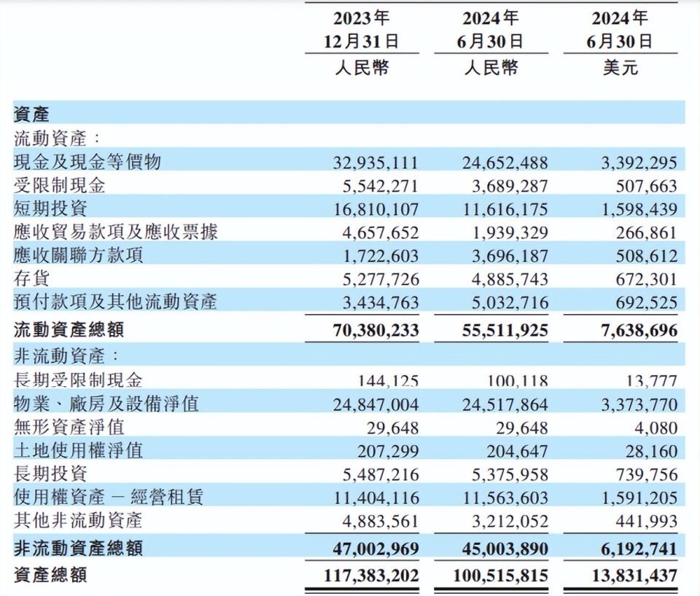Select the 存貨 row label
The image size is (700, 596).
[31, 278]
